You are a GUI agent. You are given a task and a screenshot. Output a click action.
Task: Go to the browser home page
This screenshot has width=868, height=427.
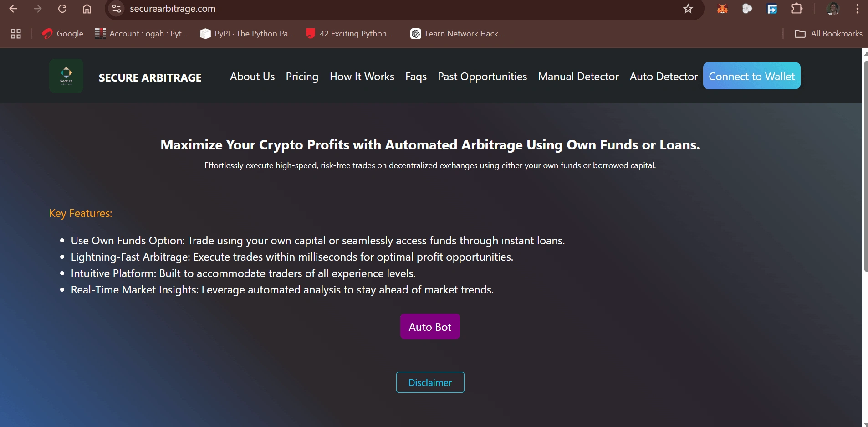[x=87, y=9]
